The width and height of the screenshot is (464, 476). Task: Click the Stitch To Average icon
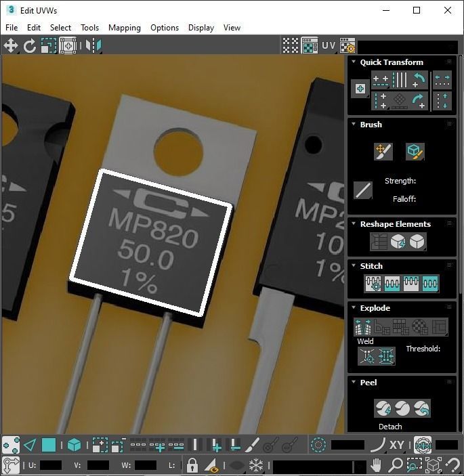tap(392, 284)
